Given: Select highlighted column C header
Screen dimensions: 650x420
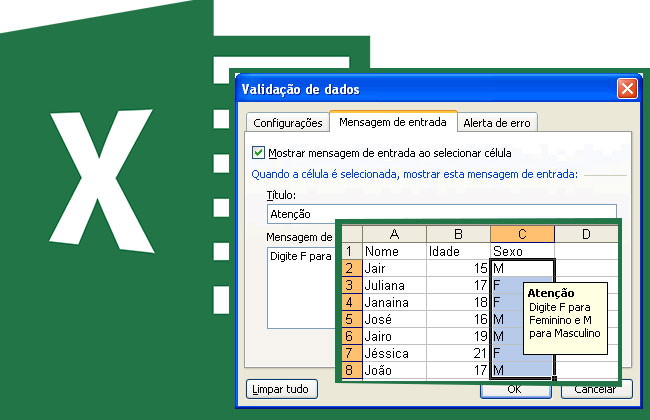Looking at the screenshot, I should pos(522,234).
